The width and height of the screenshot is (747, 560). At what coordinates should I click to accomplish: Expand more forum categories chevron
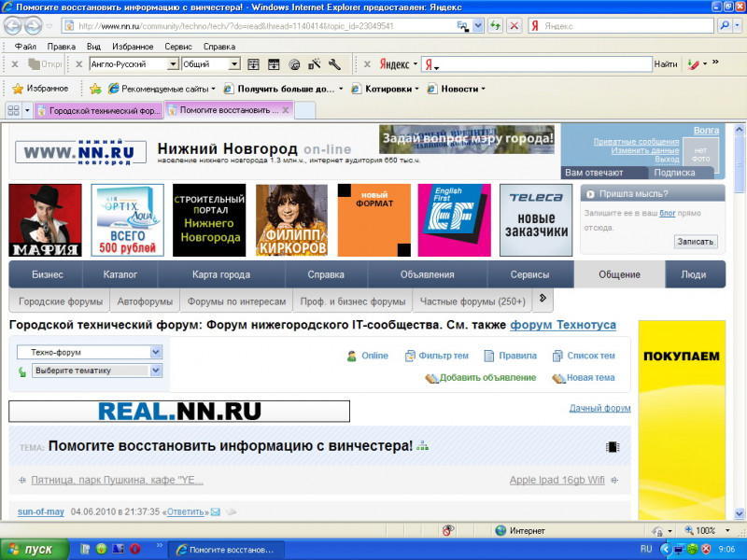[x=543, y=298]
